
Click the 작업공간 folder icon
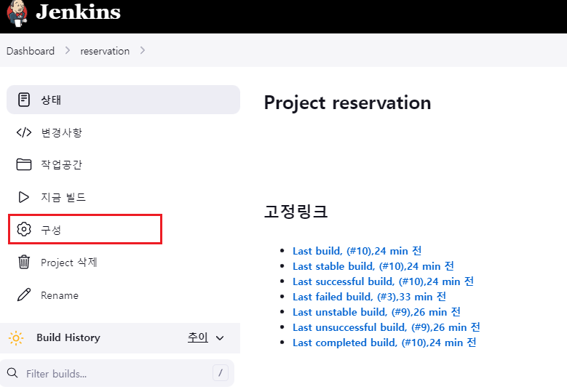tap(24, 164)
